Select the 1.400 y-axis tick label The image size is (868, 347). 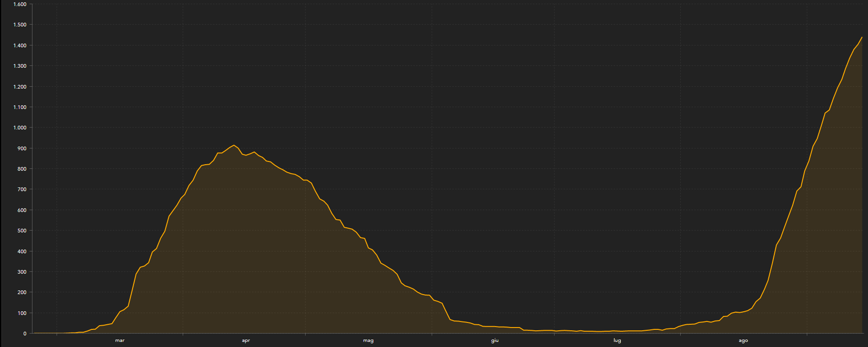(20, 45)
